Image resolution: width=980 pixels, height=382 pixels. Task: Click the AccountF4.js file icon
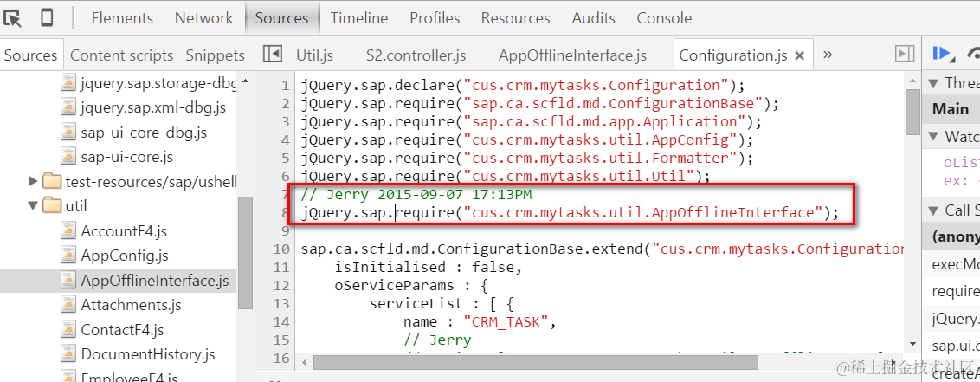pyautogui.click(x=68, y=230)
